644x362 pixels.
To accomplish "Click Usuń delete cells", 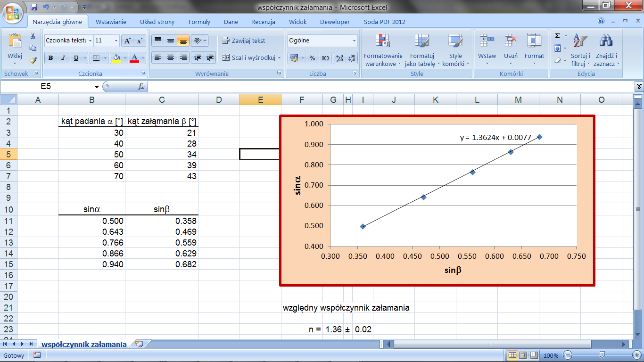I will tap(511, 50).
